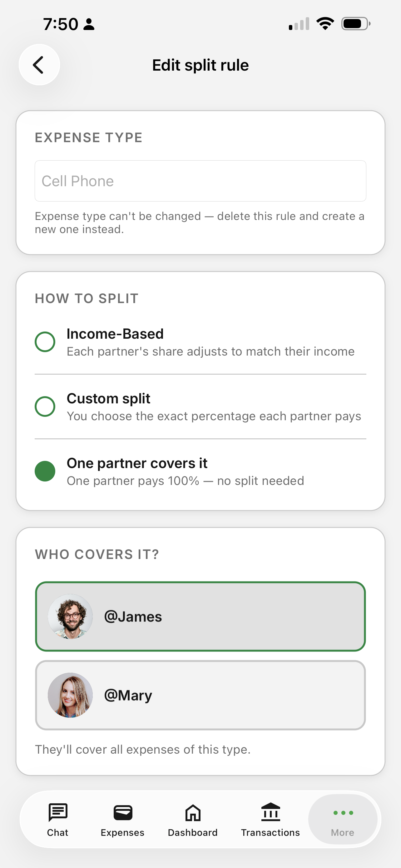
Task: Tap the battery indicator in status bar
Action: coord(354,23)
